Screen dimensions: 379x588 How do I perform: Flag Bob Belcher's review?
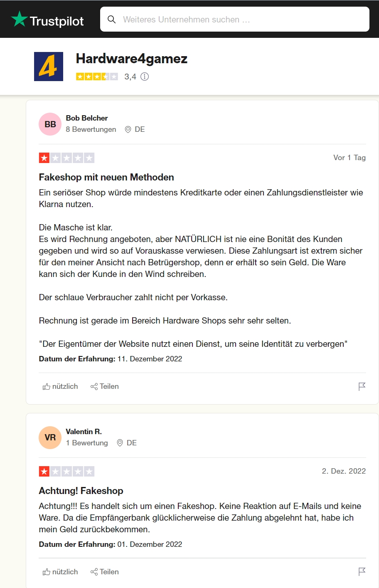coord(362,387)
